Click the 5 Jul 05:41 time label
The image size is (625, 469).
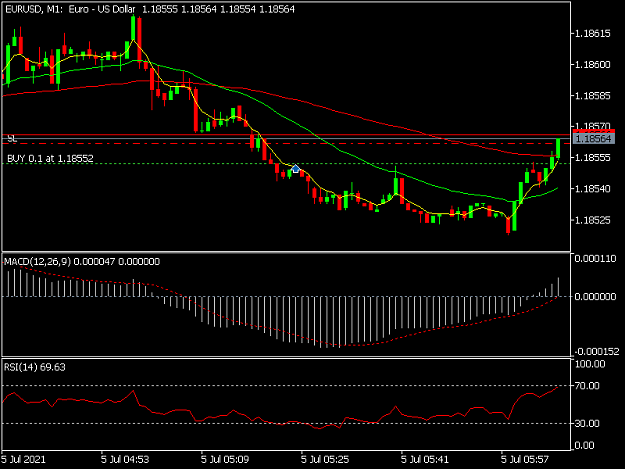(425, 459)
